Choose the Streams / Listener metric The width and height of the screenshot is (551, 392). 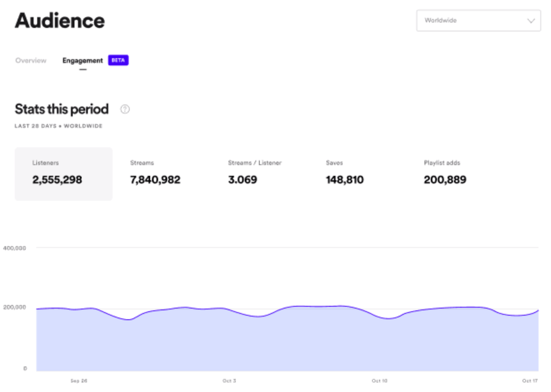(255, 173)
